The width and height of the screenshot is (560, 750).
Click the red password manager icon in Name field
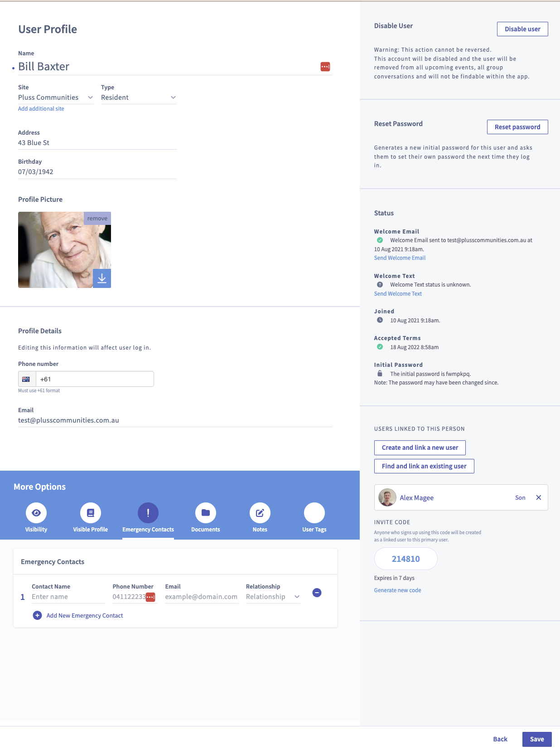click(x=325, y=67)
